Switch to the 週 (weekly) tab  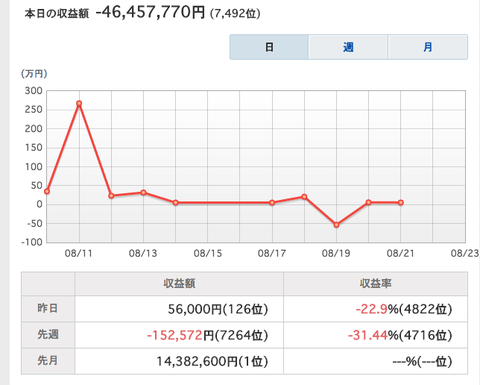(348, 47)
